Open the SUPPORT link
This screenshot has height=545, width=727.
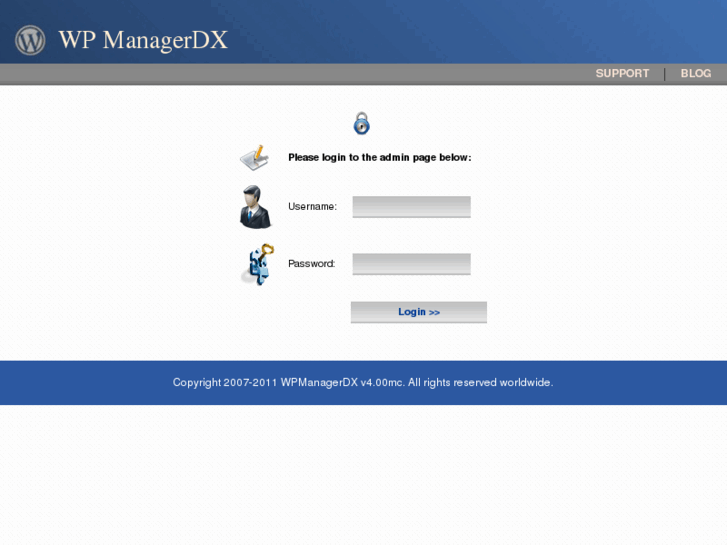(x=622, y=73)
